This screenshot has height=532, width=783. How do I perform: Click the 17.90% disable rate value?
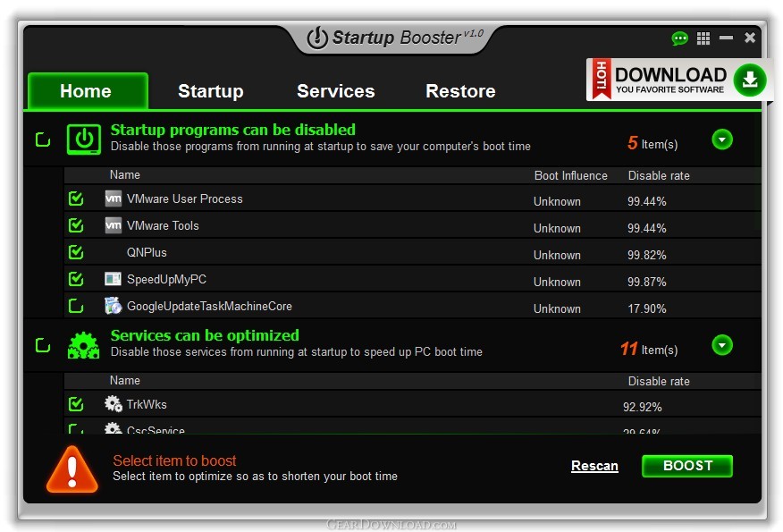[646, 308]
